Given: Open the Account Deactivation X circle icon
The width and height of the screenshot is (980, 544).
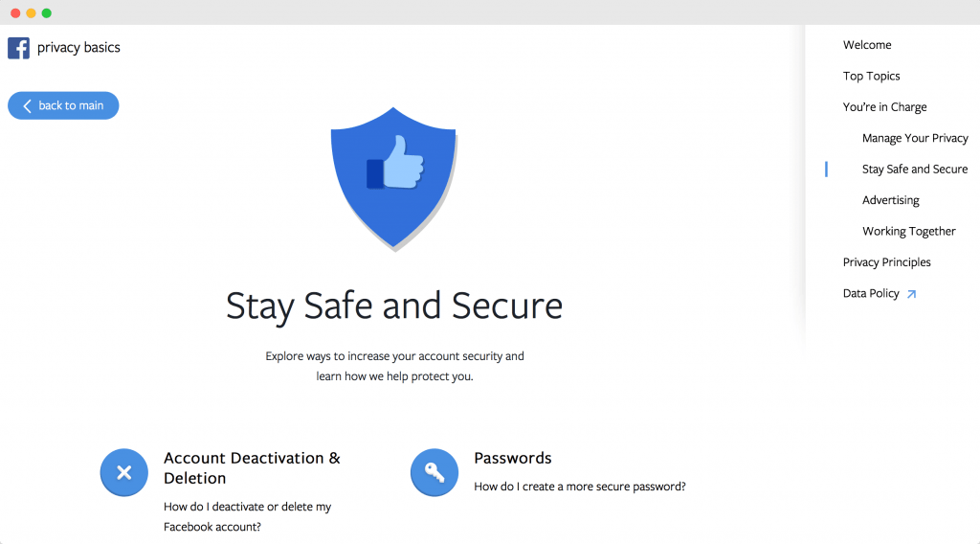Looking at the screenshot, I should (123, 472).
